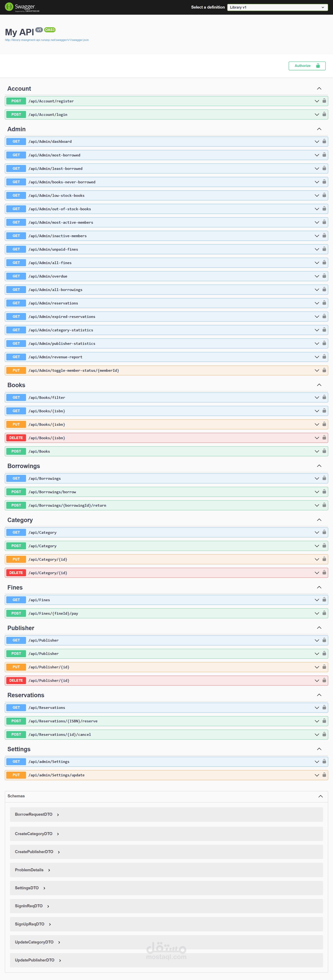Click the lock icon on GET /api/Fines
The width and height of the screenshot is (333, 980).
coord(324,600)
